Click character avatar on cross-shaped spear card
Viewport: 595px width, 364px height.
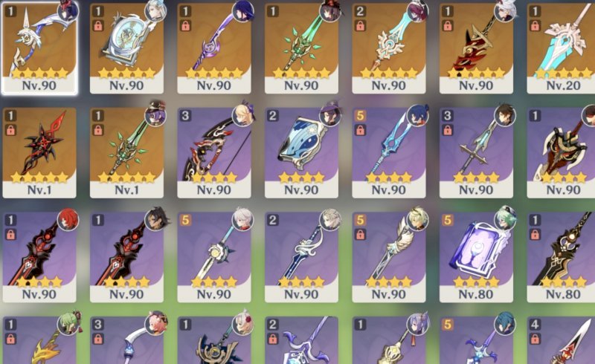505,114
